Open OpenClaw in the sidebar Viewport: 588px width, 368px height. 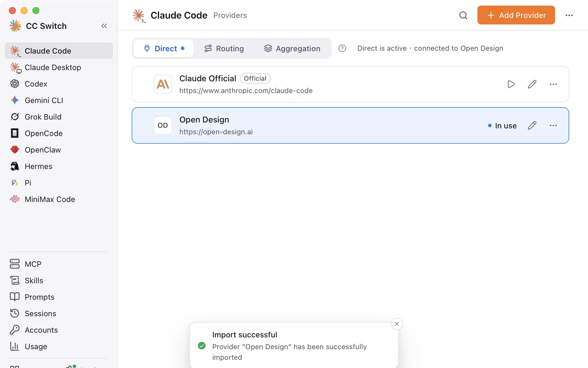59,150
